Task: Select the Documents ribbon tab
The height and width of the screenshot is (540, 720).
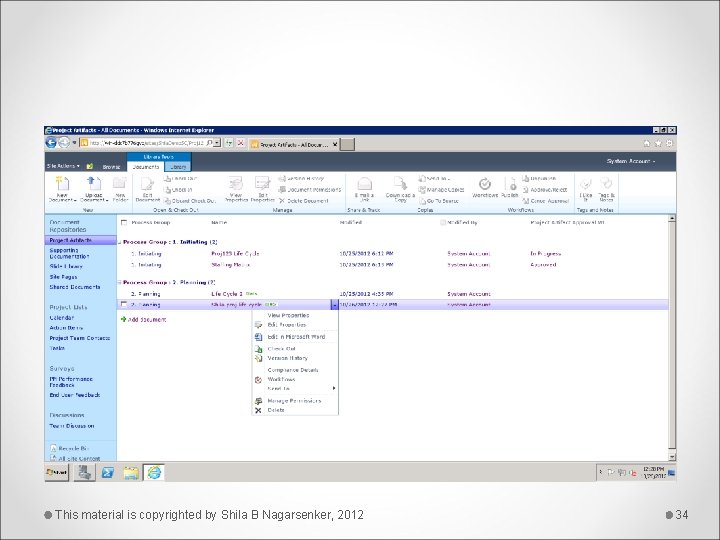Action: [146, 167]
